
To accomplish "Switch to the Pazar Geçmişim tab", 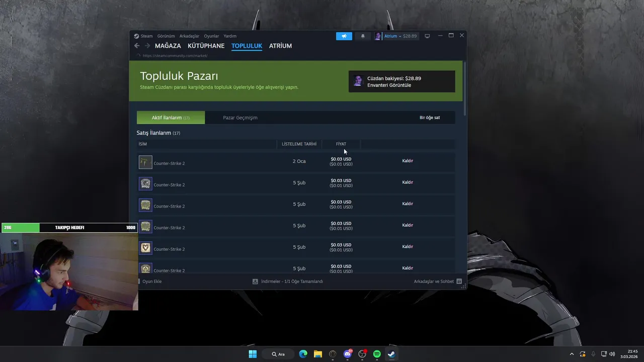I will tap(240, 118).
